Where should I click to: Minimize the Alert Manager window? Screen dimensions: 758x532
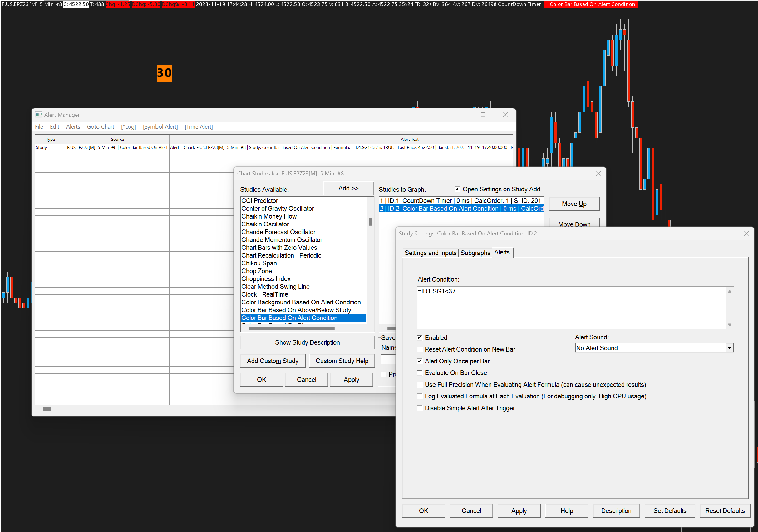pos(461,115)
